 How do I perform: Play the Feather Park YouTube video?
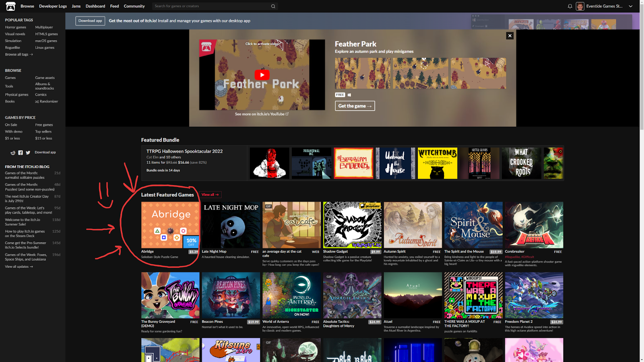tap(262, 75)
